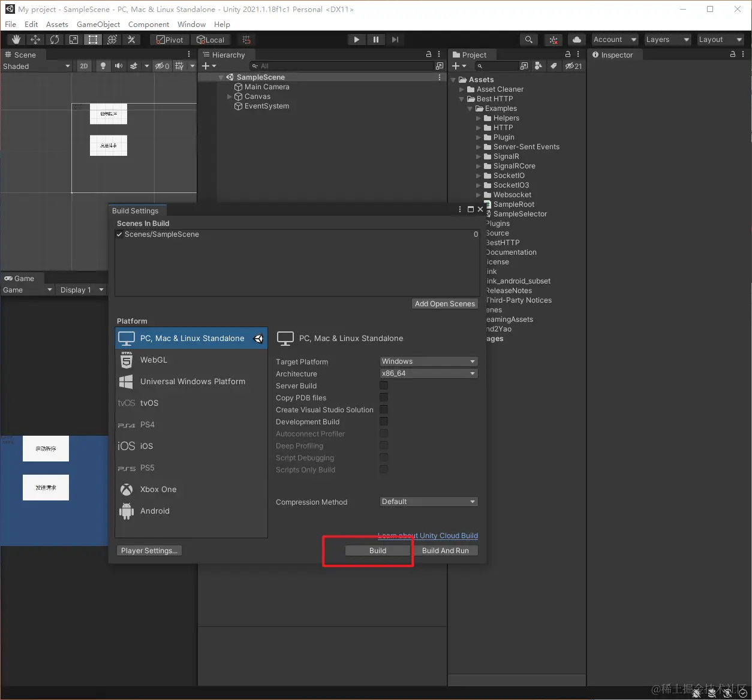Open Project create plus menu
The image size is (752, 700).
[x=459, y=66]
